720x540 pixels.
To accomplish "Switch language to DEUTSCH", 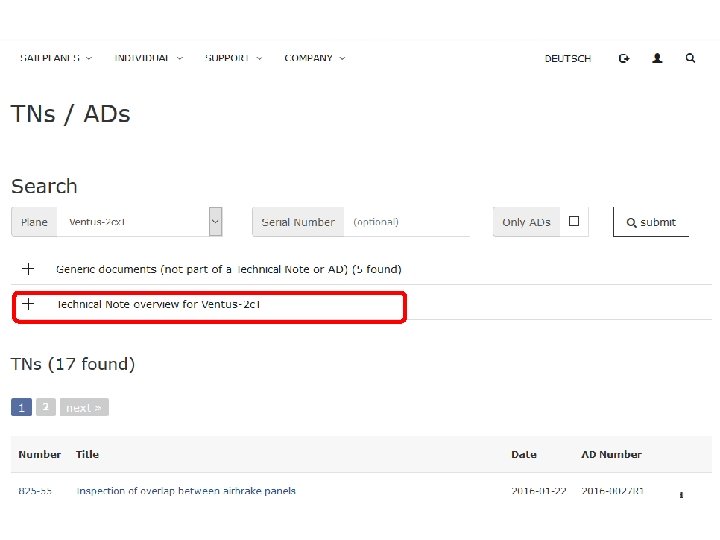I will coord(568,58).
